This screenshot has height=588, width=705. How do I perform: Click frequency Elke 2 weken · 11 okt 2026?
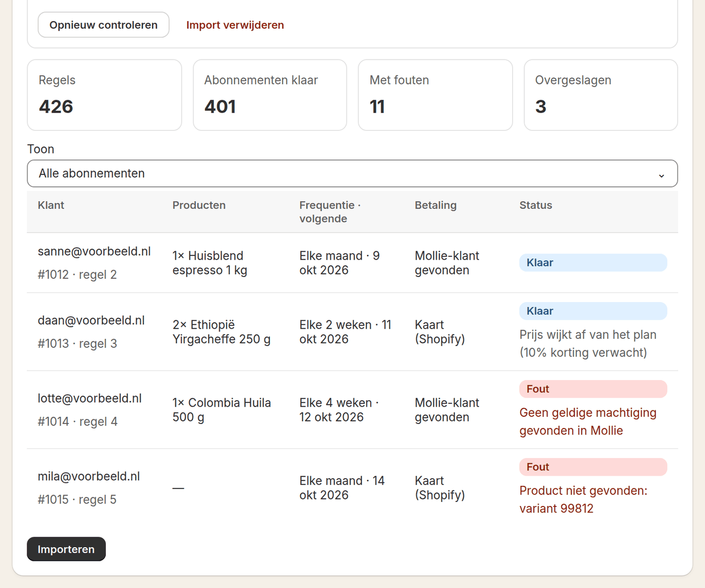345,332
